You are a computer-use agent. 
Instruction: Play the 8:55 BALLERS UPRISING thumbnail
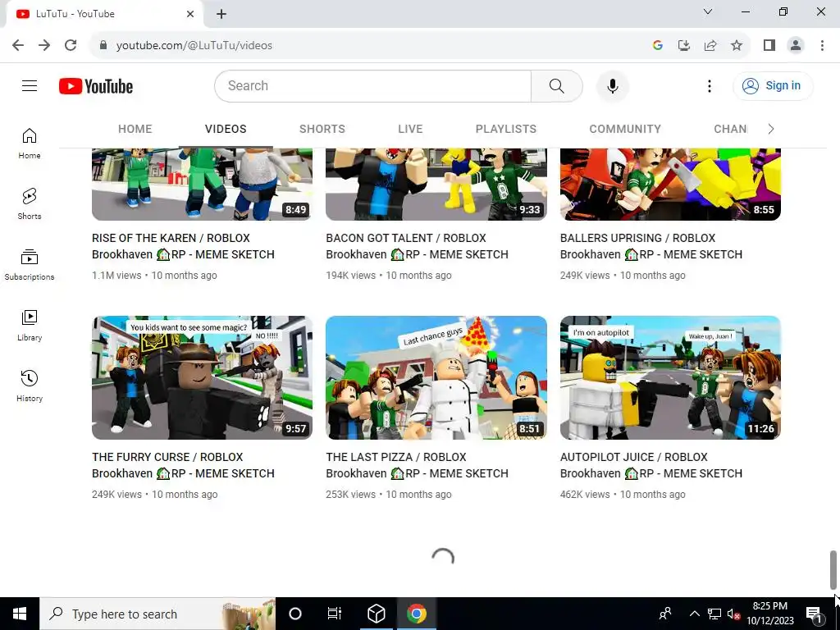point(670,185)
